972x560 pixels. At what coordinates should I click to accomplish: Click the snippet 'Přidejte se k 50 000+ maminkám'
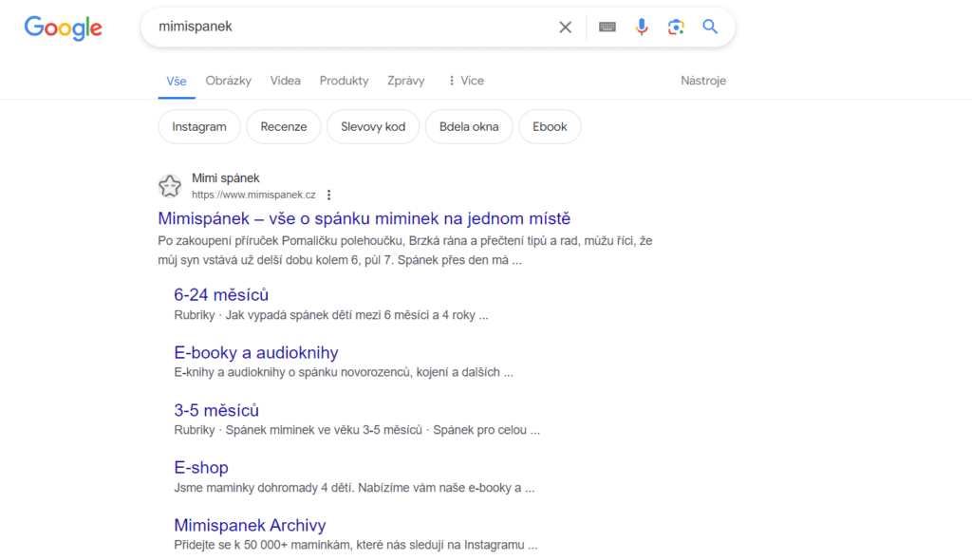tap(356, 545)
